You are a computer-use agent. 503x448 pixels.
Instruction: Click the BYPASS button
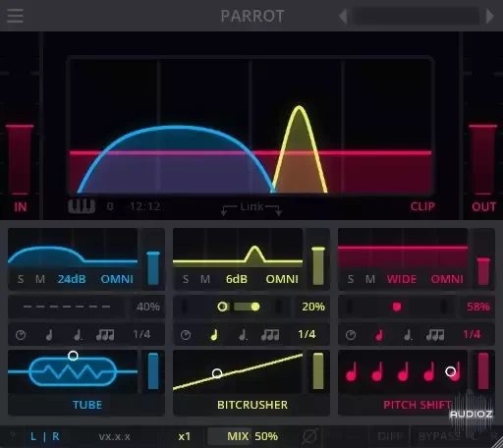click(439, 436)
